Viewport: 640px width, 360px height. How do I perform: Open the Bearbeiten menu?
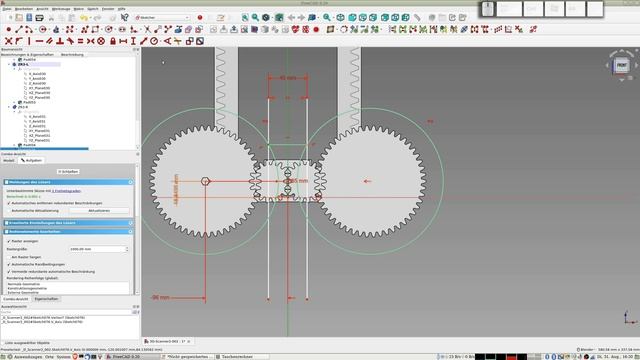pos(24,9)
